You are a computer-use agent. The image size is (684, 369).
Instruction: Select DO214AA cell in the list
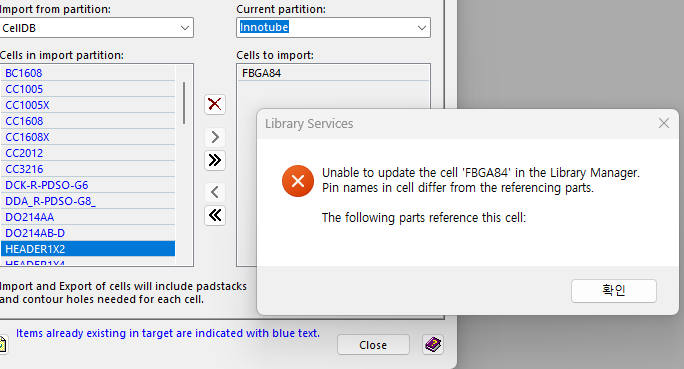click(x=88, y=217)
